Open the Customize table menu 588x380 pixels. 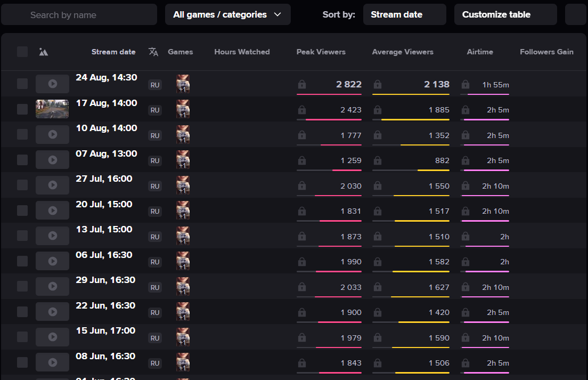point(505,14)
